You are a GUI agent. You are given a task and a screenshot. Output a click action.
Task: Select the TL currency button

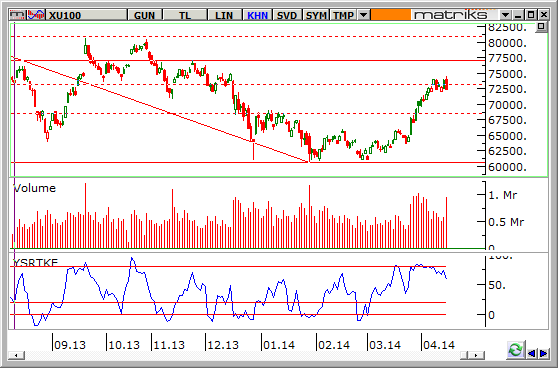coord(185,15)
